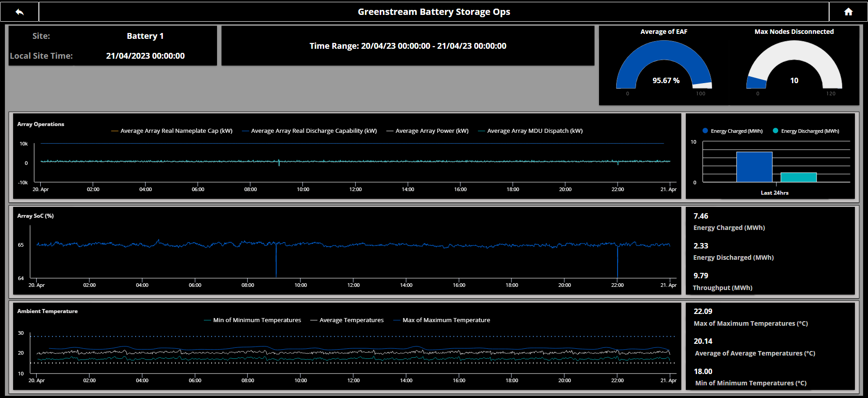Click the SoC dip near 22:00
This screenshot has width=868, height=398.
[618, 261]
